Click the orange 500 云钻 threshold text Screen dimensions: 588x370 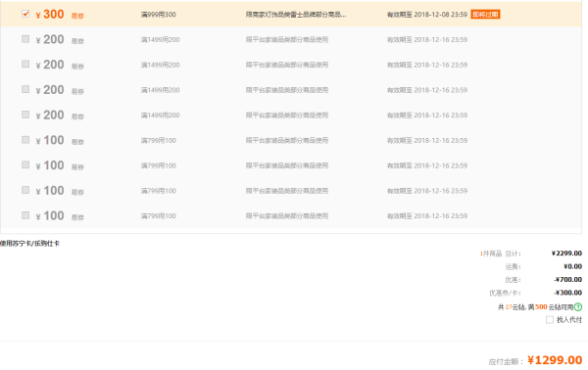pos(541,307)
